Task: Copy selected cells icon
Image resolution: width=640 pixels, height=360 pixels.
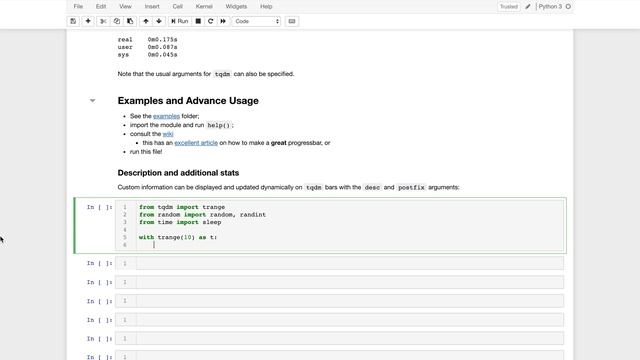Action: pos(117,21)
